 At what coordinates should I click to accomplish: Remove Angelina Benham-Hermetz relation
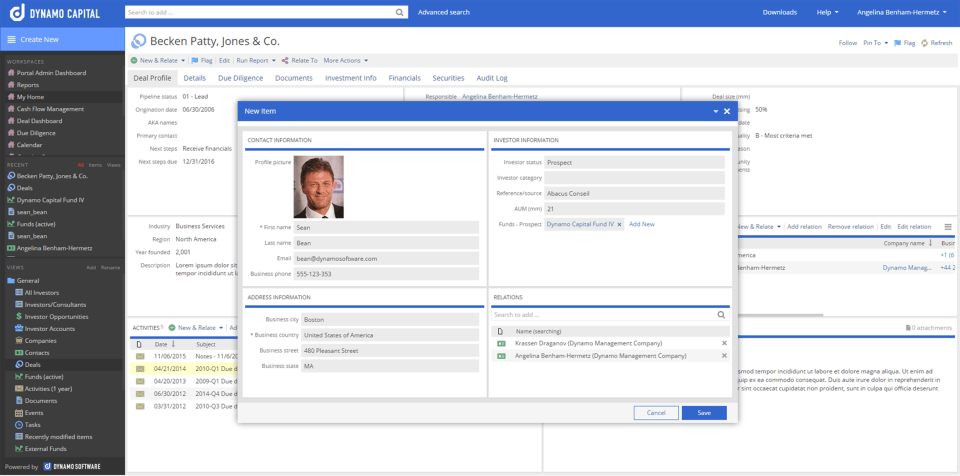[724, 356]
